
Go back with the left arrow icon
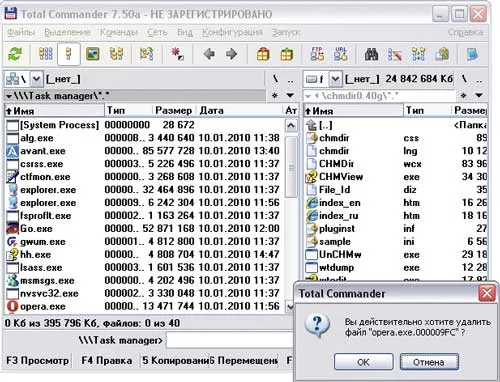pyautogui.click(x=209, y=54)
